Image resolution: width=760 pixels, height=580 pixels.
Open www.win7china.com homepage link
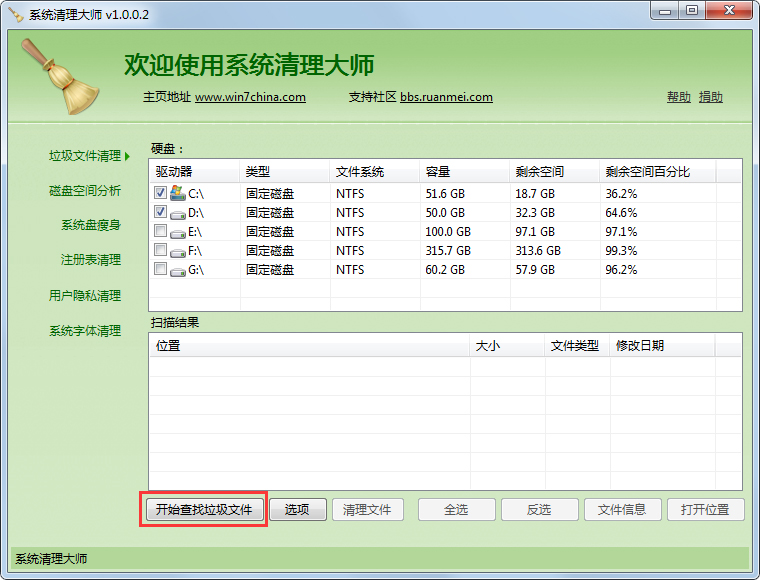click(x=250, y=97)
